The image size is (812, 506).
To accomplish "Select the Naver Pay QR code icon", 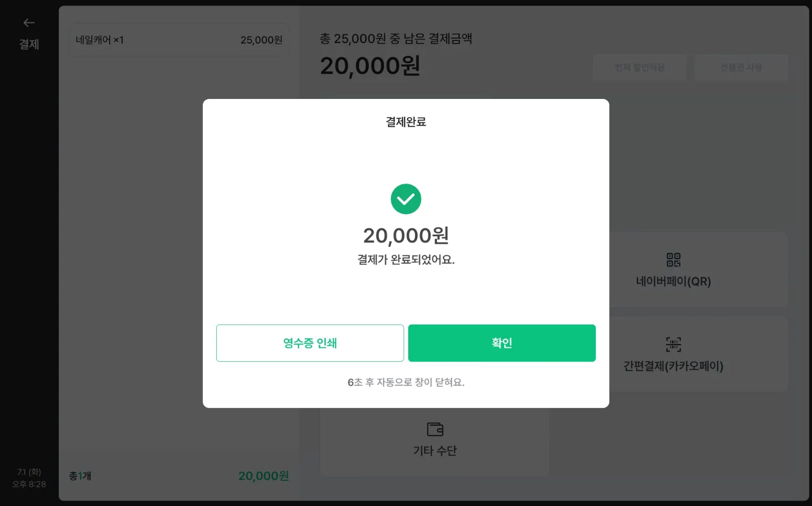I will [x=673, y=259].
